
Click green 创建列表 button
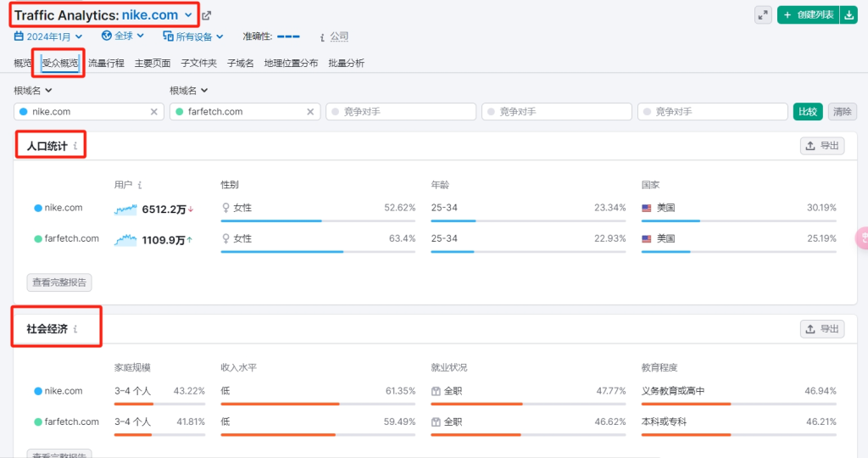[x=809, y=15]
